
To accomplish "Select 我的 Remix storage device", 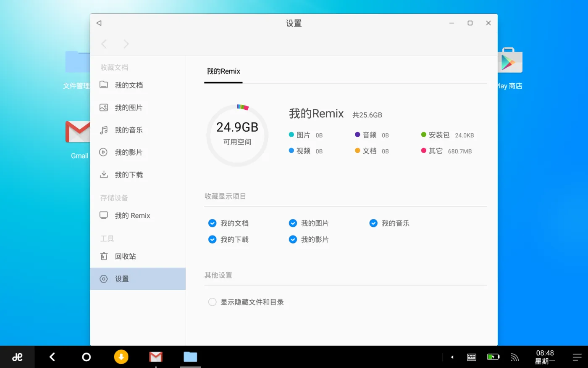I will 138,215.
